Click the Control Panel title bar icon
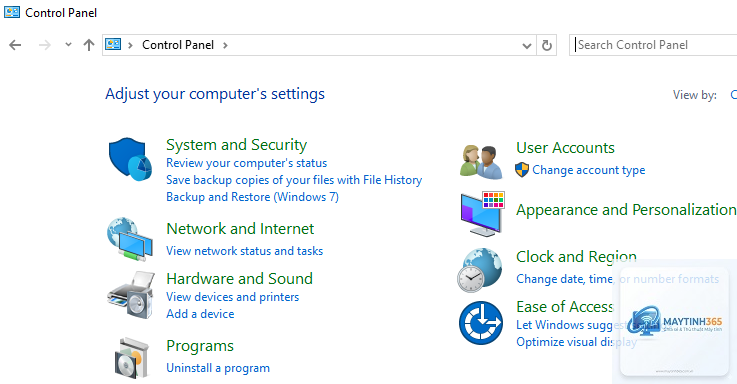The image size is (737, 384). pyautogui.click(x=12, y=12)
